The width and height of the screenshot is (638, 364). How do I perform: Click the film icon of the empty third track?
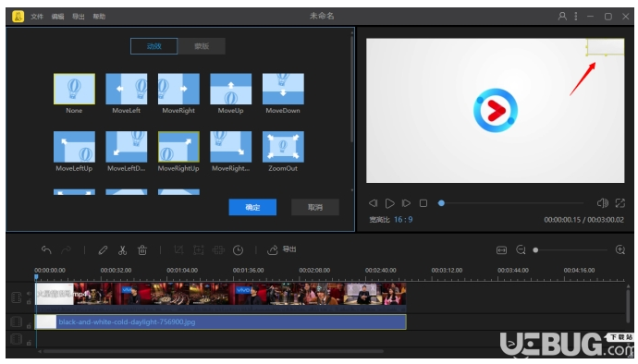17,339
